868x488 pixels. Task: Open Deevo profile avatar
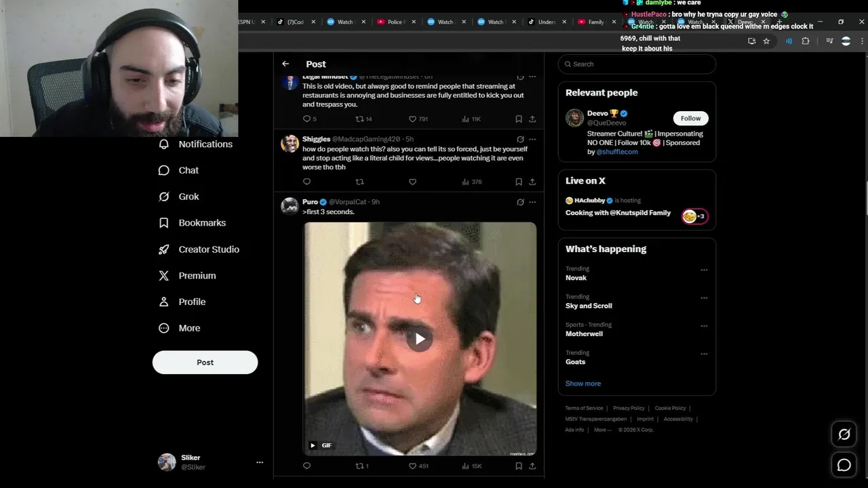pos(574,117)
